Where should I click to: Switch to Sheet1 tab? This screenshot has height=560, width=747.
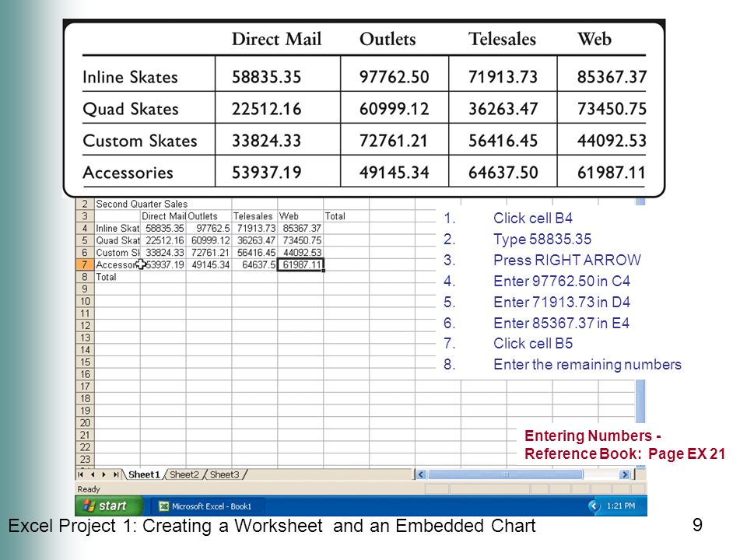(x=144, y=474)
